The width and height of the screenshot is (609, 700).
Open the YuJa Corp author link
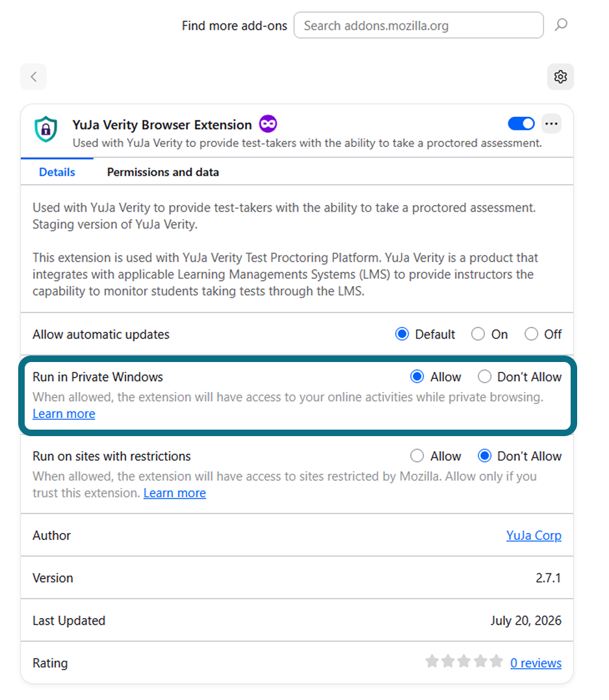pos(534,536)
